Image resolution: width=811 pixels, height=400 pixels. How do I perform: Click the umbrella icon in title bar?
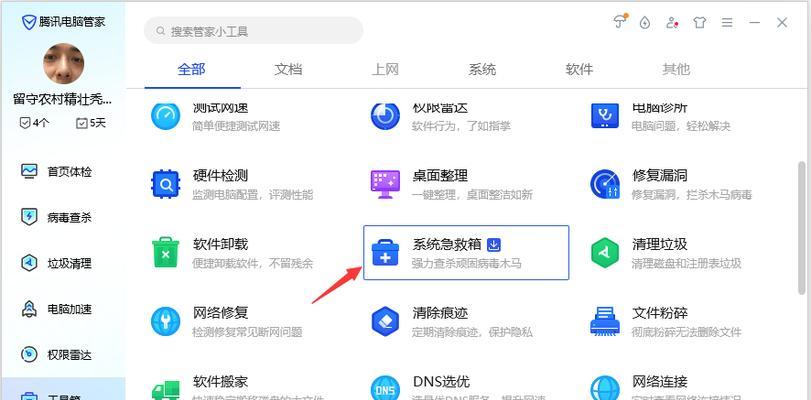620,22
